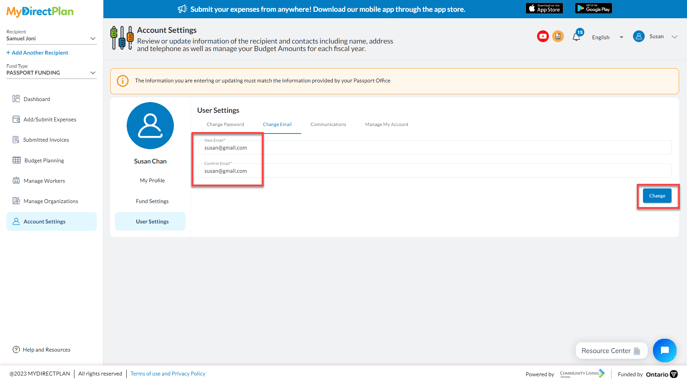Open the Manage Organizations page
This screenshot has height=383, width=687.
(x=51, y=201)
